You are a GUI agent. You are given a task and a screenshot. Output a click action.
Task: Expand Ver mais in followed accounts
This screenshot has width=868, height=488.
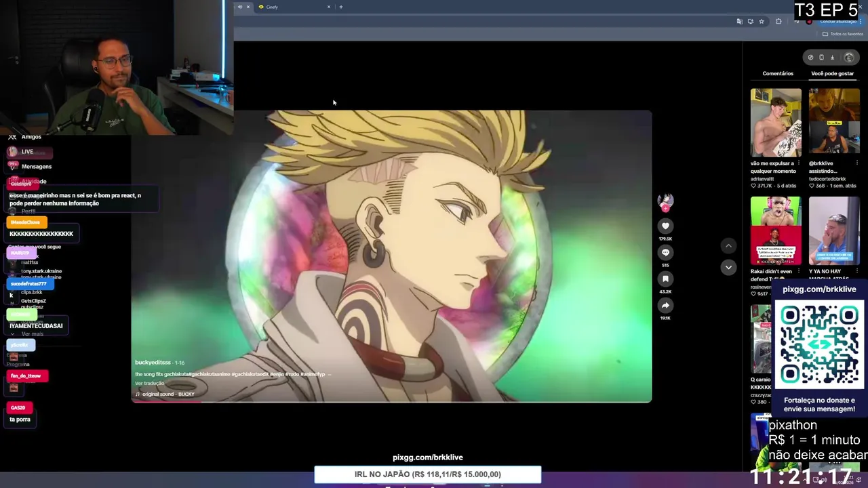point(33,334)
